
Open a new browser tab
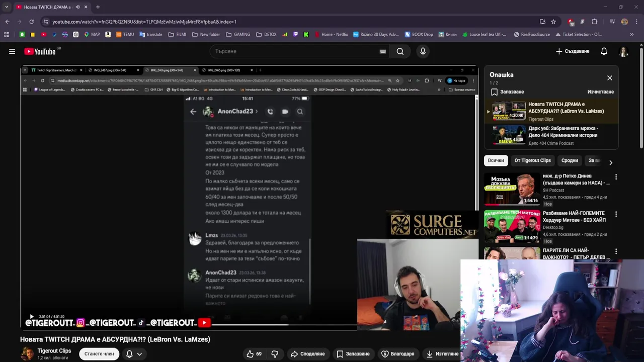pos(98,7)
